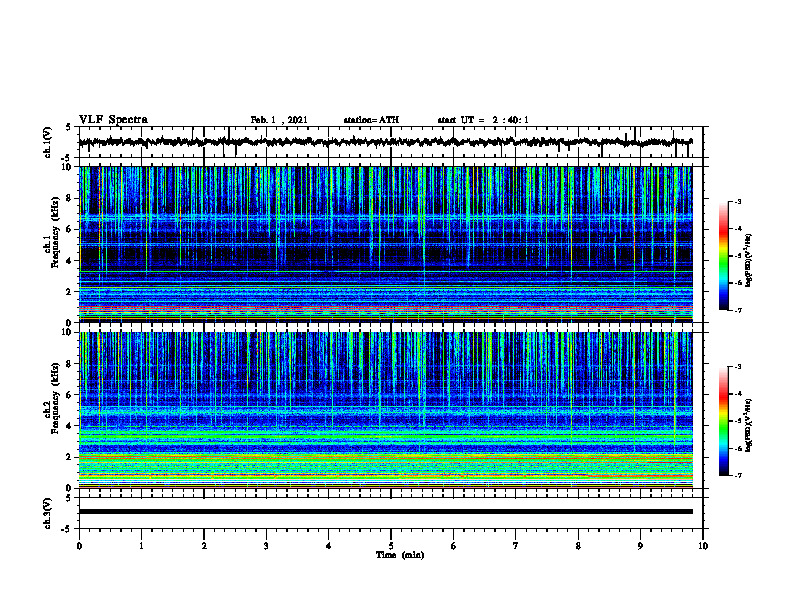Click the lower color bar's log(PSD) label
The height and width of the screenshot is (612, 792).
click(x=749, y=425)
